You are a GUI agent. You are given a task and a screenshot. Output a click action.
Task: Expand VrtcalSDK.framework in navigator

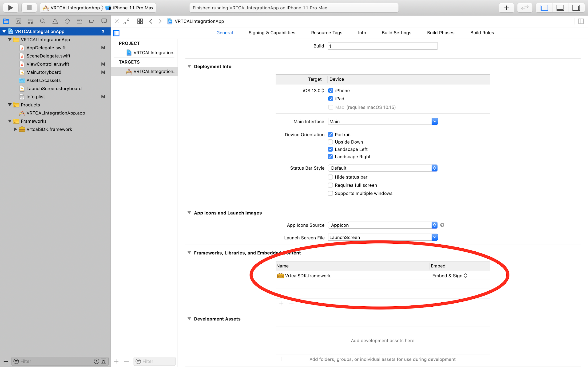click(x=15, y=129)
